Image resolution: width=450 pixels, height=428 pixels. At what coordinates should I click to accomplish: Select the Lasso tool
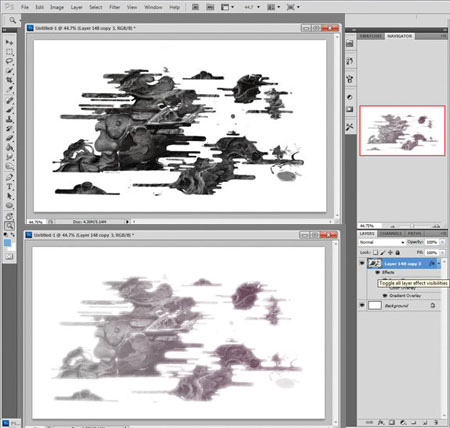(x=9, y=61)
